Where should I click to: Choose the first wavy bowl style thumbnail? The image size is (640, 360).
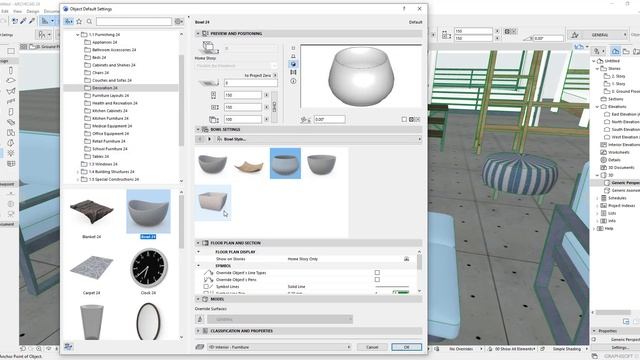pos(212,164)
